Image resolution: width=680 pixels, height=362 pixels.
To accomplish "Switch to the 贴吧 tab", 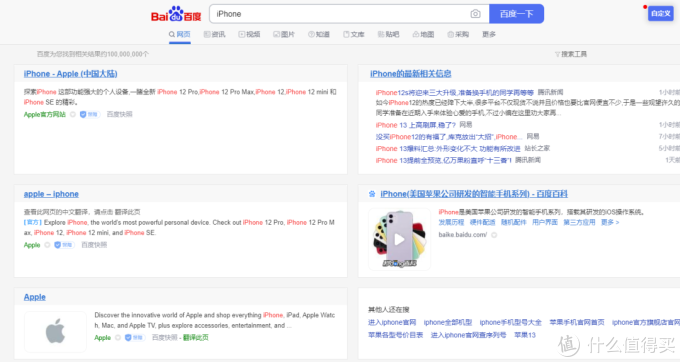I will coord(388,34).
